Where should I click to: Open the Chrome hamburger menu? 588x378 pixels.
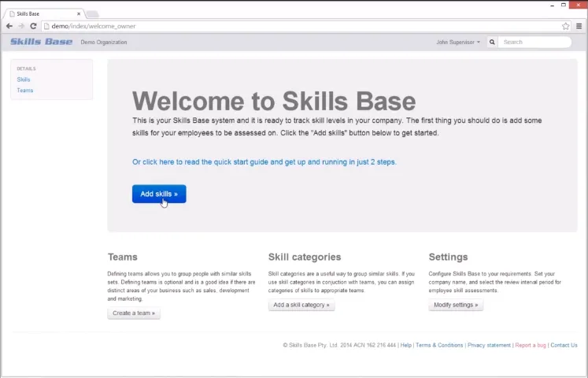(579, 26)
